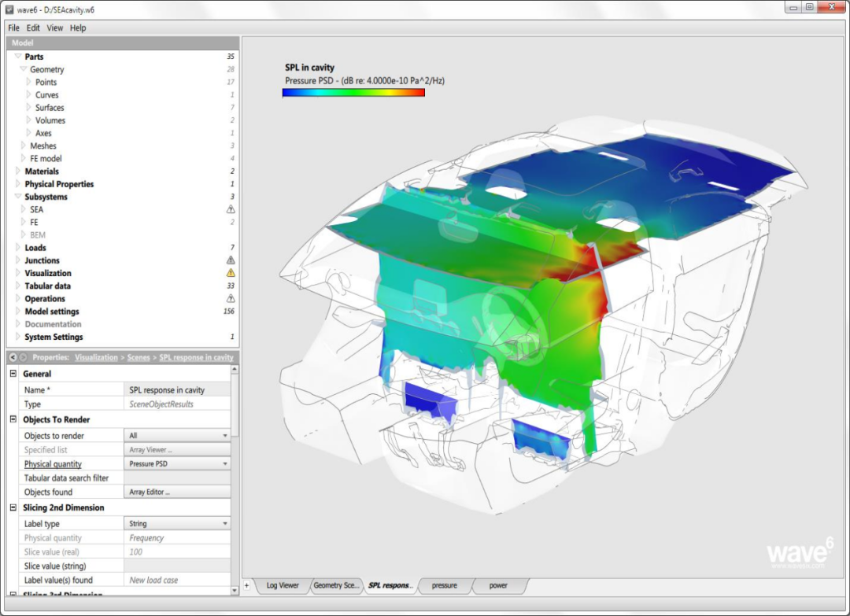Collapse the General properties section
The height and width of the screenshot is (616, 850).
point(13,373)
